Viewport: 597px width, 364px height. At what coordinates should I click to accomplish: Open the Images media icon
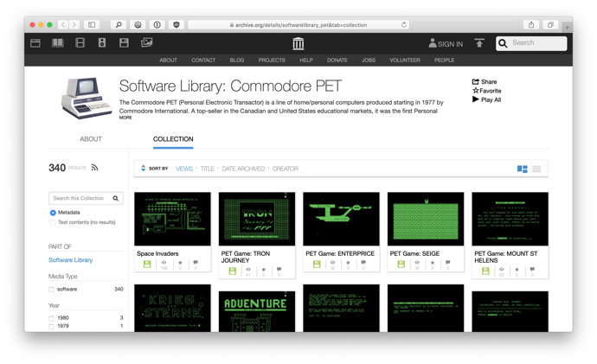tap(146, 42)
